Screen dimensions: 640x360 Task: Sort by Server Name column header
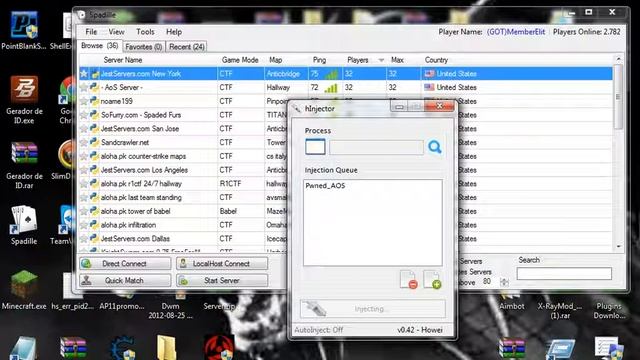pos(123,60)
